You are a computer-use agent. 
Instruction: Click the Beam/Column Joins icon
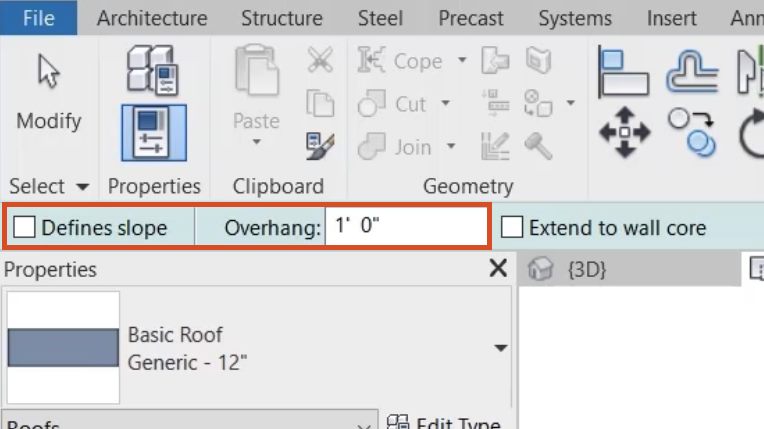[496, 103]
